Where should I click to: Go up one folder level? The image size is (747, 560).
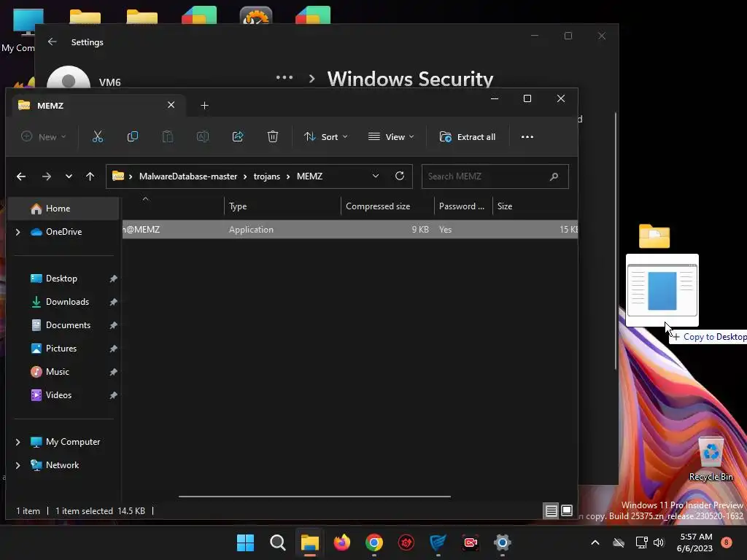90,176
